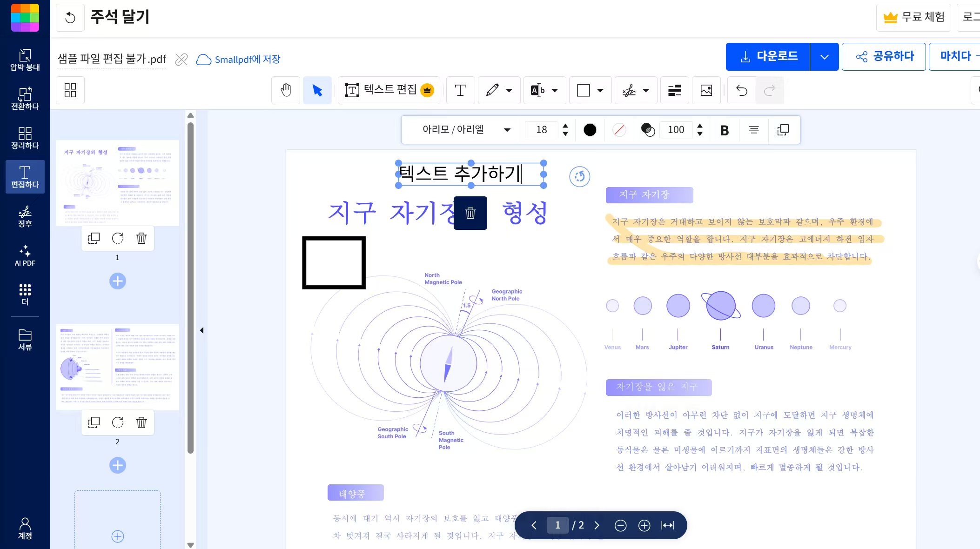Toggle bold text formatting

pyautogui.click(x=725, y=130)
